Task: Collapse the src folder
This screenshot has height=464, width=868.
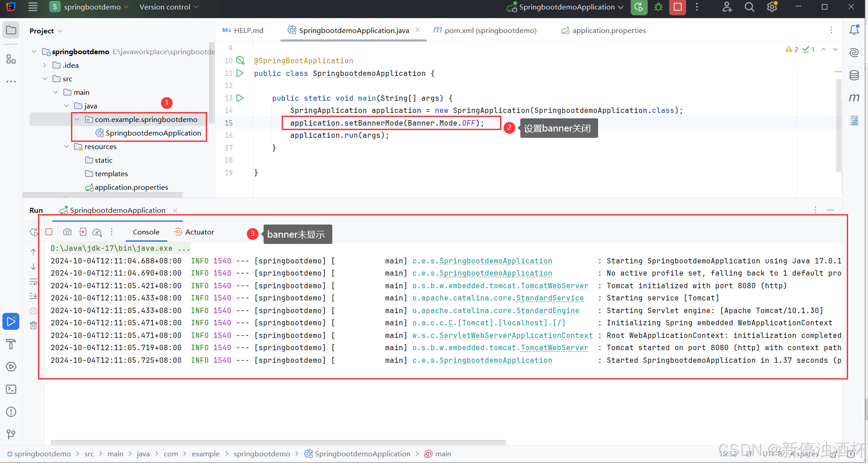Action: click(x=45, y=79)
